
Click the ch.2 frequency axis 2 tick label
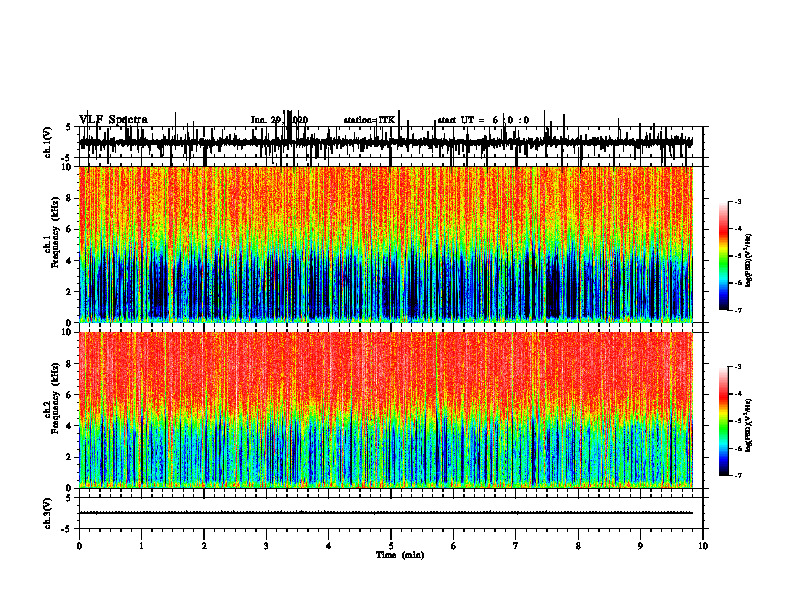coord(70,457)
